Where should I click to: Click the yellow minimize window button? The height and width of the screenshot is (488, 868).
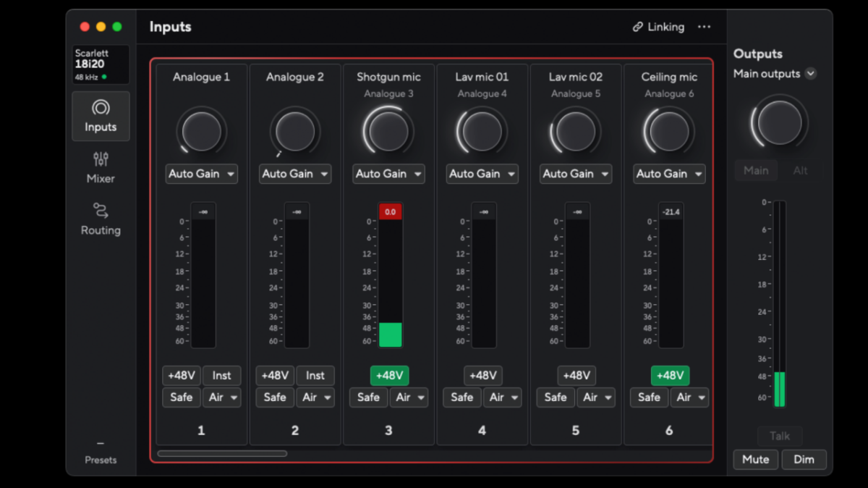(101, 27)
